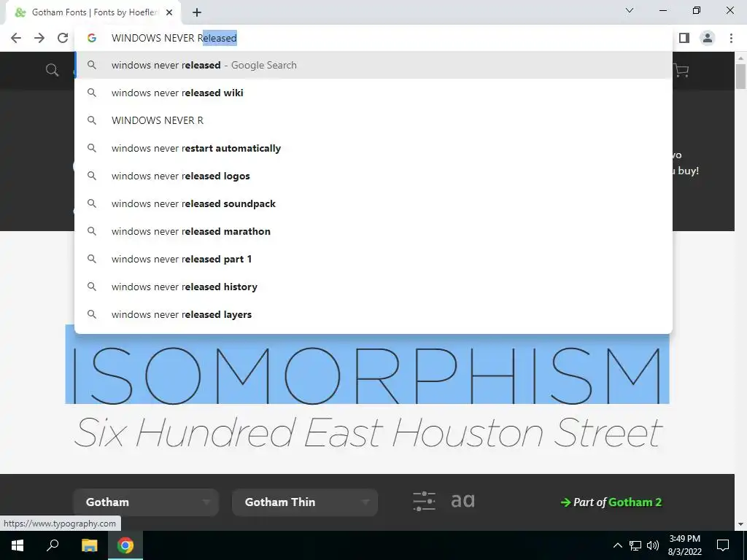This screenshot has width=747, height=560.
Task: Open the taskbar clock showing 3:49 PM
Action: 684,545
